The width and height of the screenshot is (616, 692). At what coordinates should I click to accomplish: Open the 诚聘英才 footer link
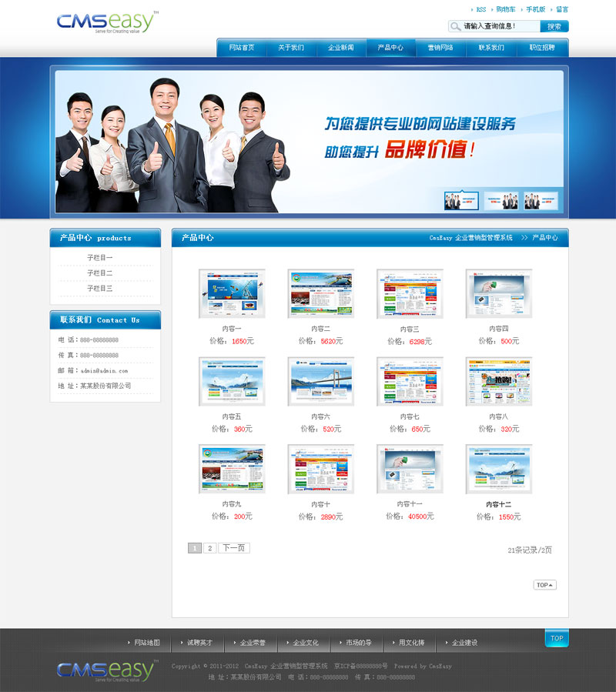(199, 643)
